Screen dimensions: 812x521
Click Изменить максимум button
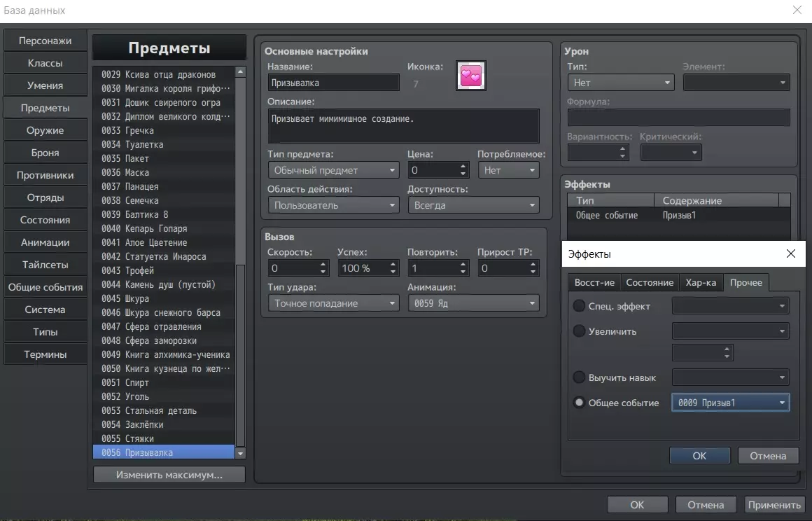(x=169, y=475)
